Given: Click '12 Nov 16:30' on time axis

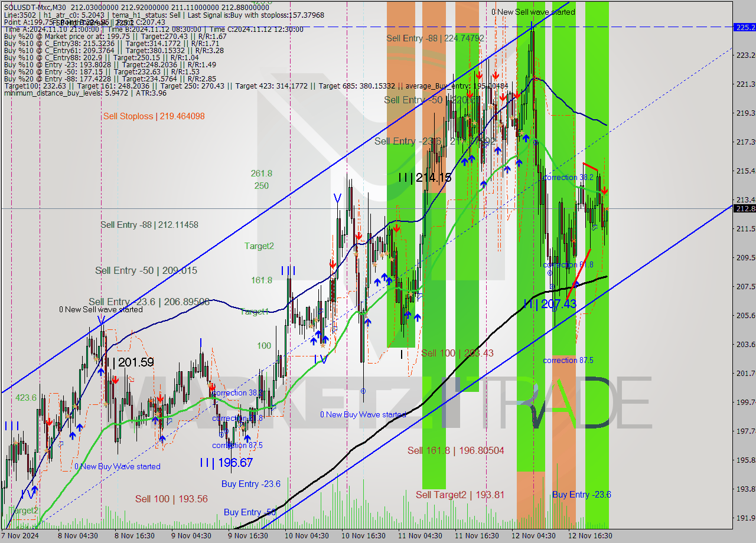Looking at the screenshot, I should coord(590,536).
